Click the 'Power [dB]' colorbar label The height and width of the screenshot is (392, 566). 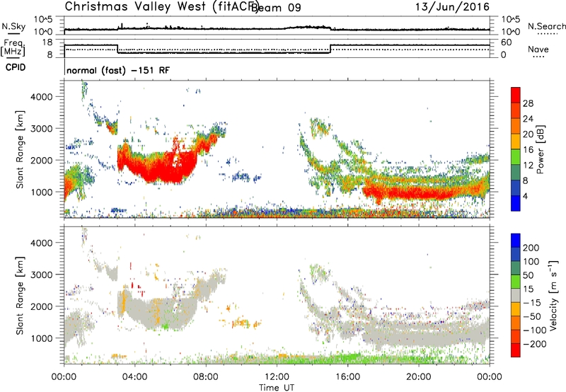pos(540,149)
